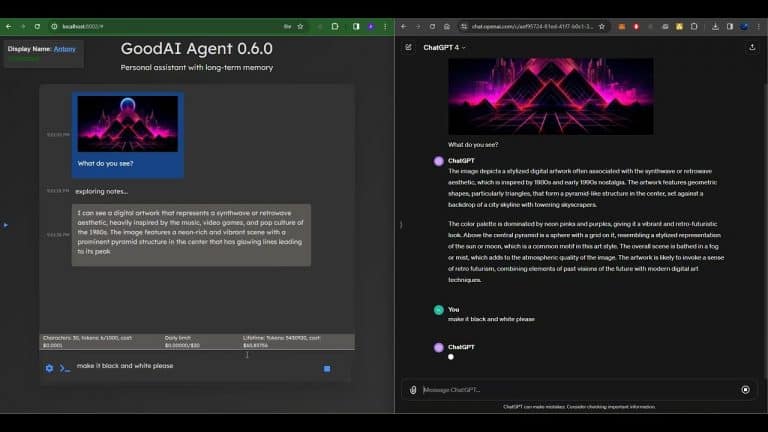Screen dimensions: 768x432
Task: Stop ChatGPT response generation button
Action: pyautogui.click(x=745, y=390)
